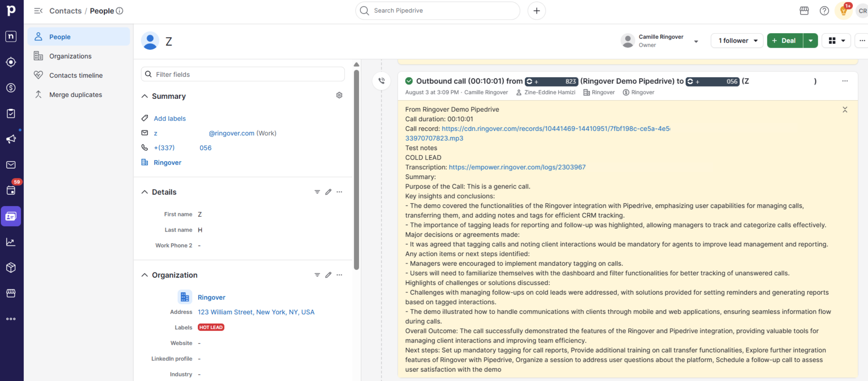Screen dimensions: 868x381
Task: Select People in contacts menu
Action: click(79, 37)
